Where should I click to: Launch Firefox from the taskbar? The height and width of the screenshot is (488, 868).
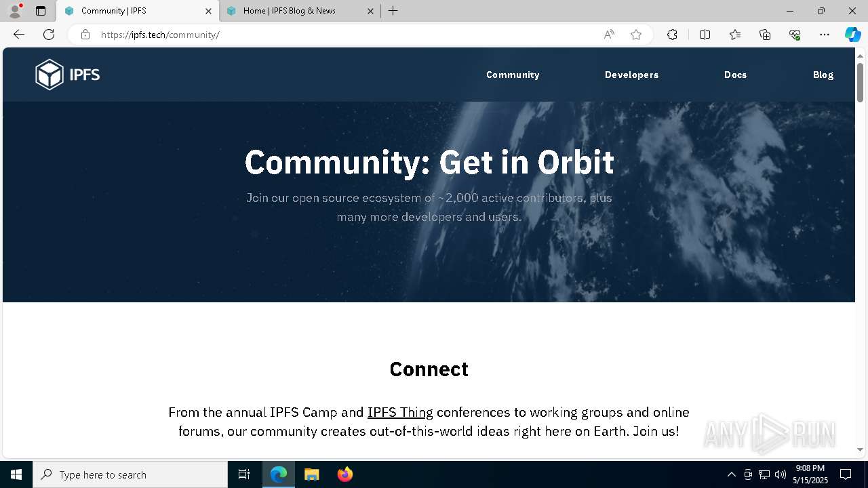[x=345, y=474]
